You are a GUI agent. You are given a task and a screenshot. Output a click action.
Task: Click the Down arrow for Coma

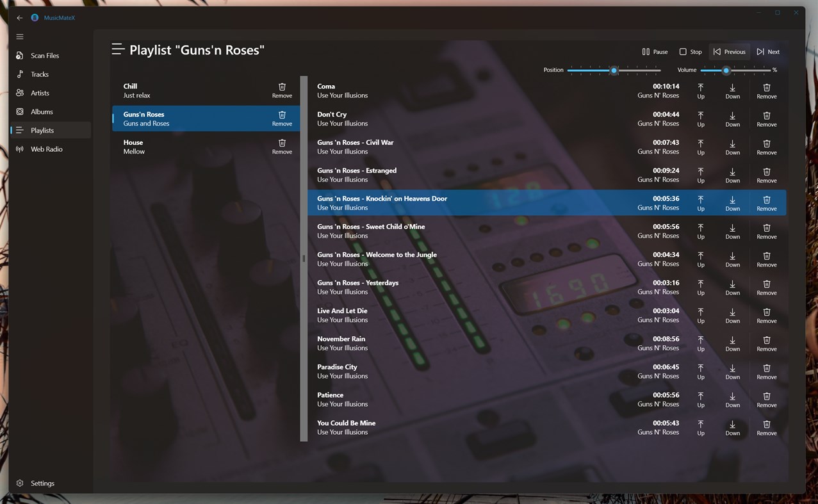[732, 90]
